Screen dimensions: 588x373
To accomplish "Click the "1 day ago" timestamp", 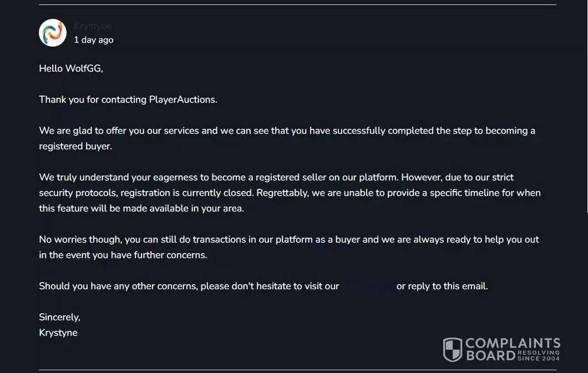I will tap(93, 40).
